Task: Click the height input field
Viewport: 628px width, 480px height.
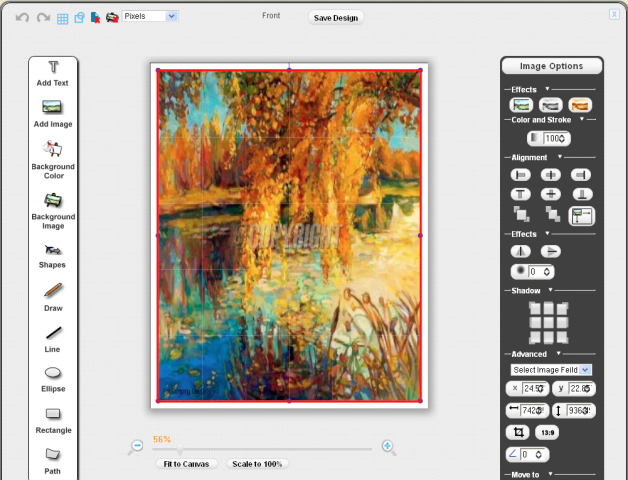Action: [580, 411]
